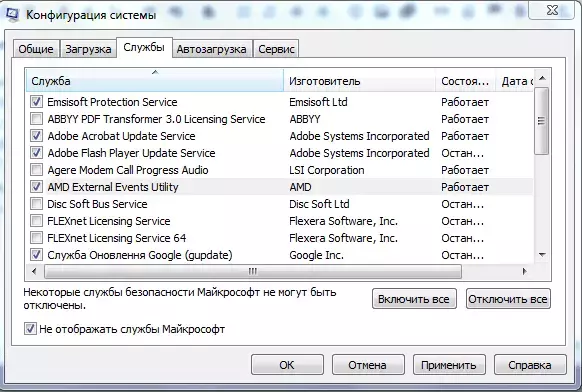582x392 pixels.
Task: Click the Emsisoft Ltd manufacturer cell
Action: pyautogui.click(x=318, y=102)
